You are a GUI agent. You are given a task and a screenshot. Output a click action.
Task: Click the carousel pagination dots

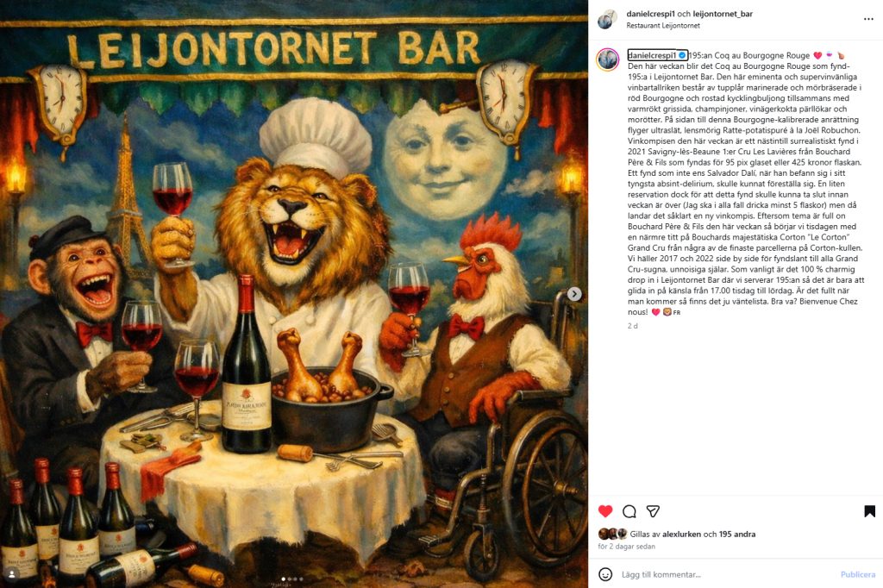tap(291, 579)
